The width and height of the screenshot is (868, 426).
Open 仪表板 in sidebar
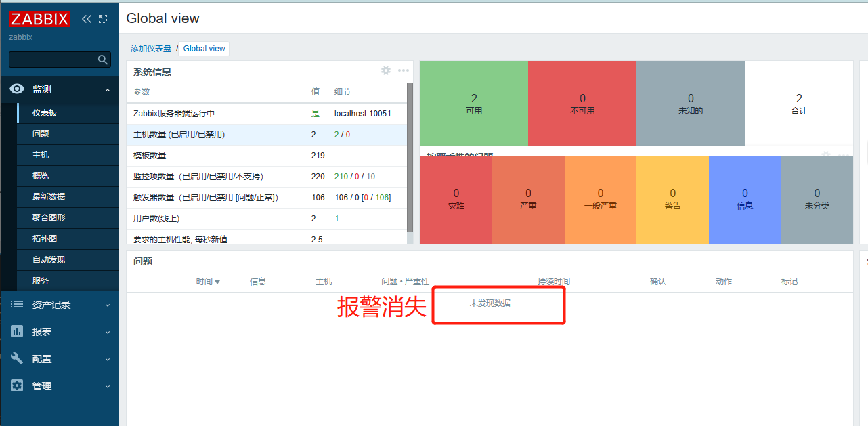point(68,113)
